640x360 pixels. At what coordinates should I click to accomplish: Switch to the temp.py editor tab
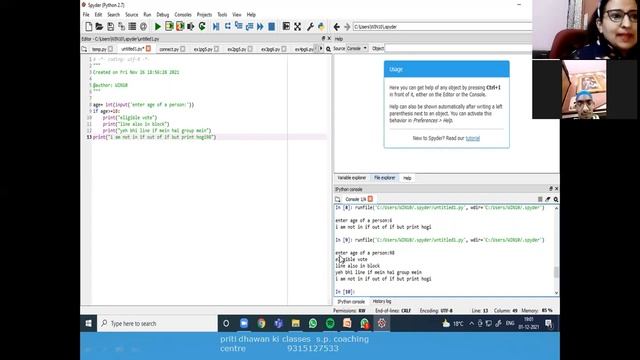pos(99,49)
